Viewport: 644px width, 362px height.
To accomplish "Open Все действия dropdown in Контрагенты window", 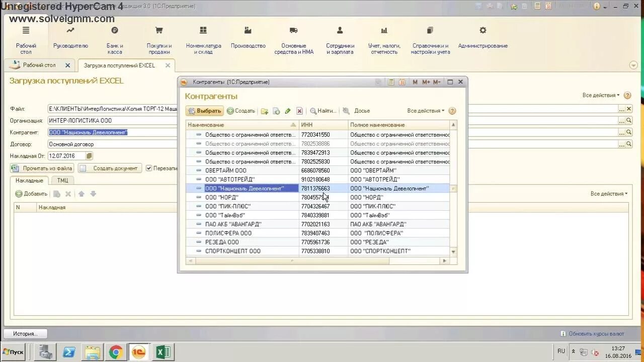I will 426,111.
